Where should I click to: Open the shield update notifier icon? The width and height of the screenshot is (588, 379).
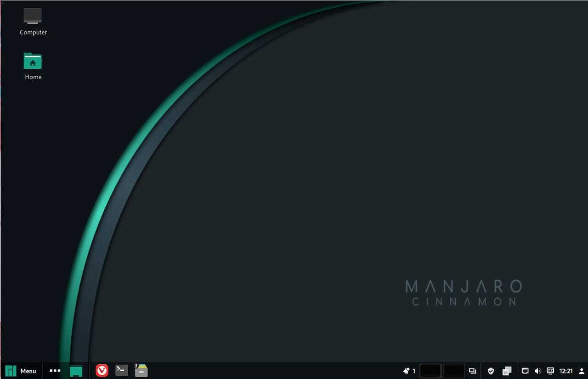click(491, 371)
